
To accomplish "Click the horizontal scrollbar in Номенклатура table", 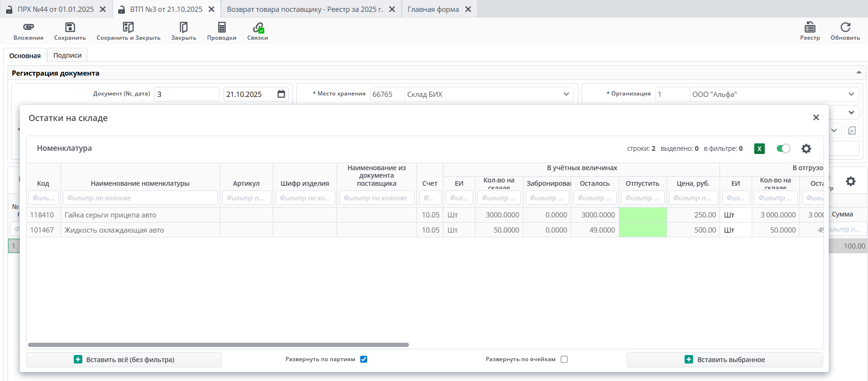I will 218,345.
